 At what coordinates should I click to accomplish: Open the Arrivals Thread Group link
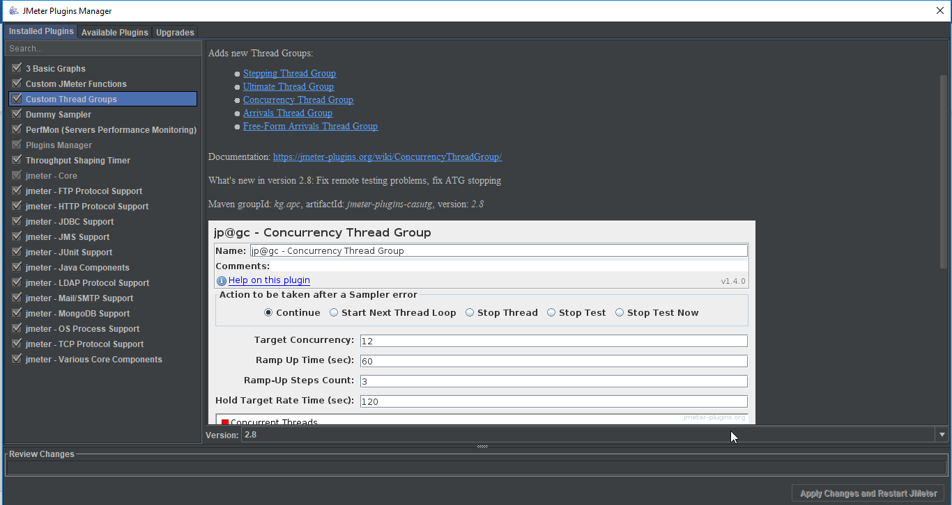tap(288, 114)
